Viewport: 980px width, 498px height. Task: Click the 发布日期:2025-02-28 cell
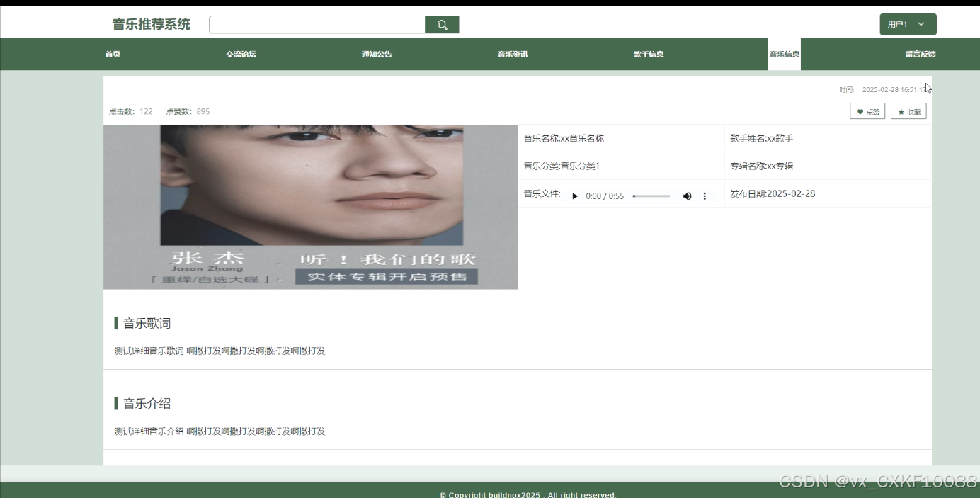[x=828, y=193]
